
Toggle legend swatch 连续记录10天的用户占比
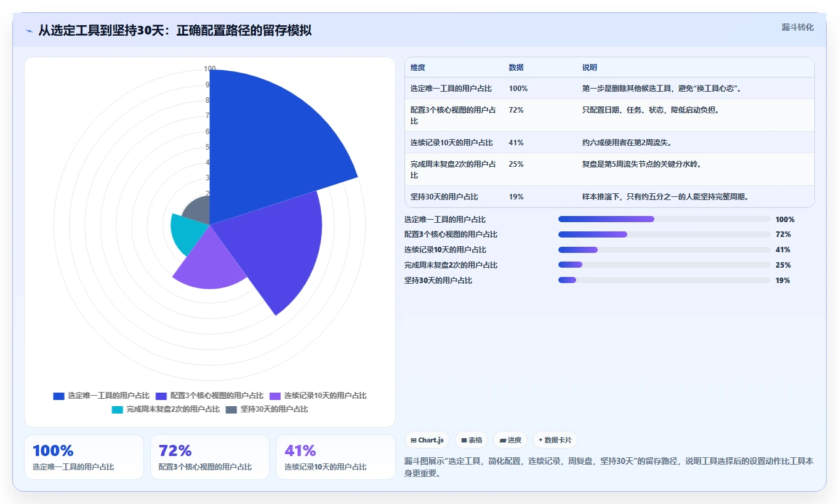tap(275, 396)
